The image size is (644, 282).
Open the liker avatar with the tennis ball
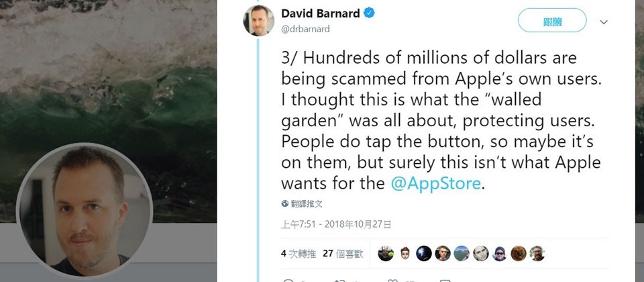click(x=386, y=254)
